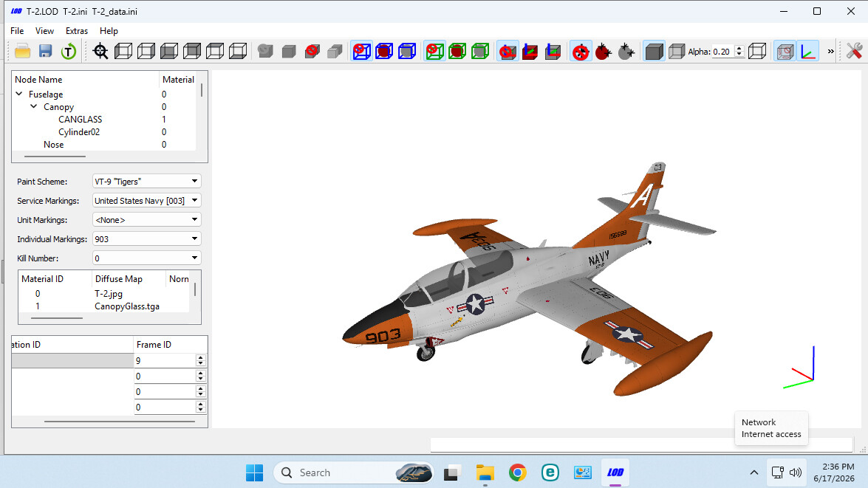Viewport: 868px width, 488px height.
Task: Select the CanopyGlass.tga diffuse map entry
Action: point(127,306)
